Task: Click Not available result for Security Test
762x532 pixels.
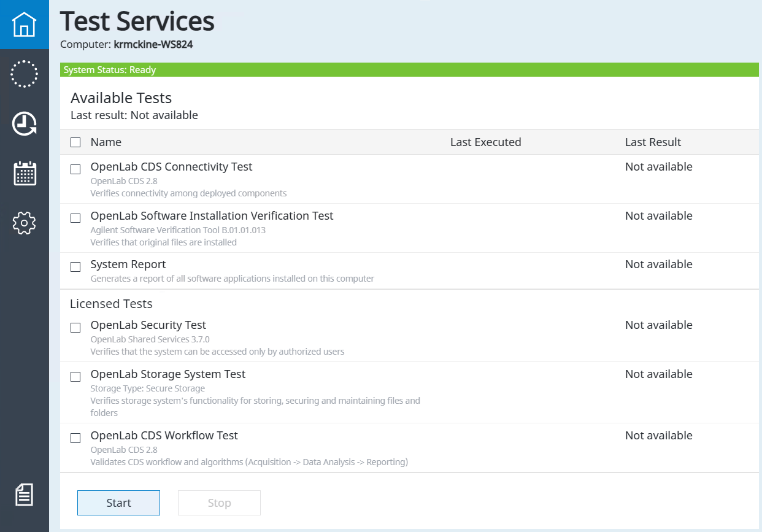Action: coord(658,325)
